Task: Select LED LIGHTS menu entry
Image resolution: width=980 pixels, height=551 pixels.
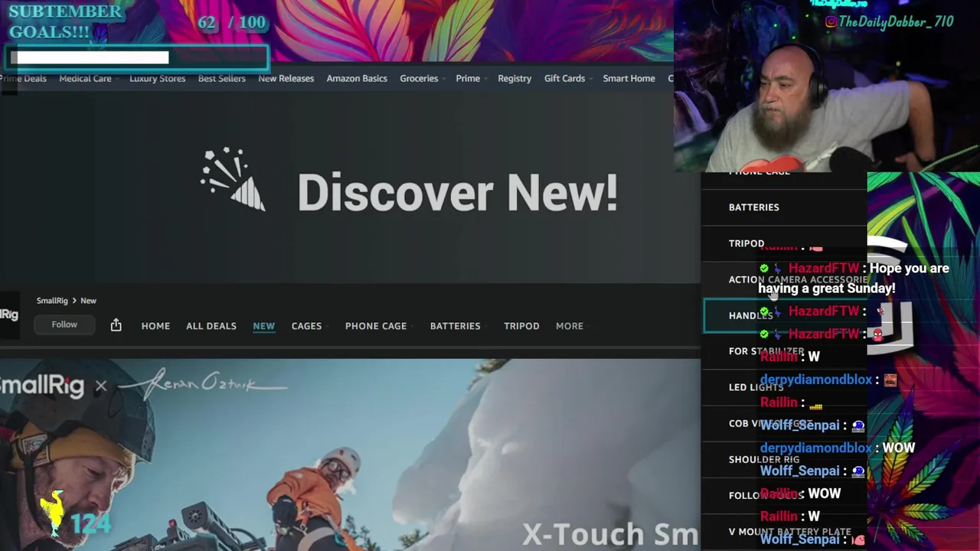Action: tap(784, 387)
